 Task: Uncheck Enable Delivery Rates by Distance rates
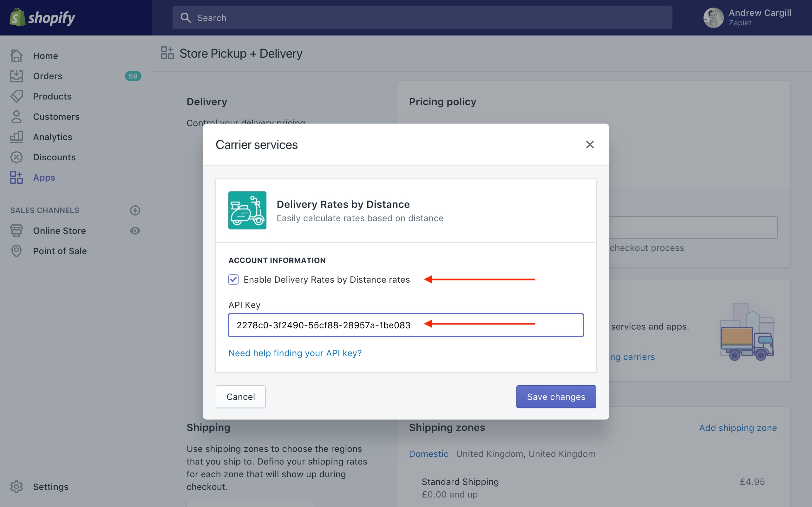click(x=233, y=279)
